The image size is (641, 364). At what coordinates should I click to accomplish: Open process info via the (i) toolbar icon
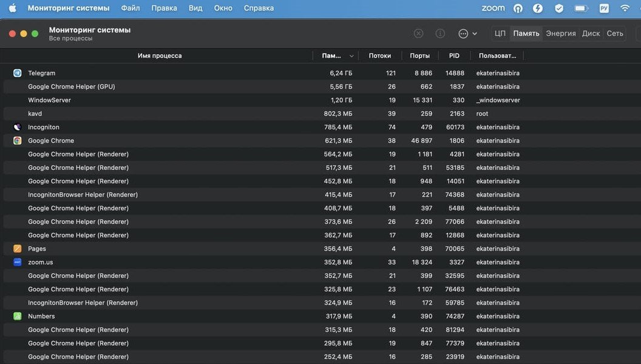pos(441,34)
